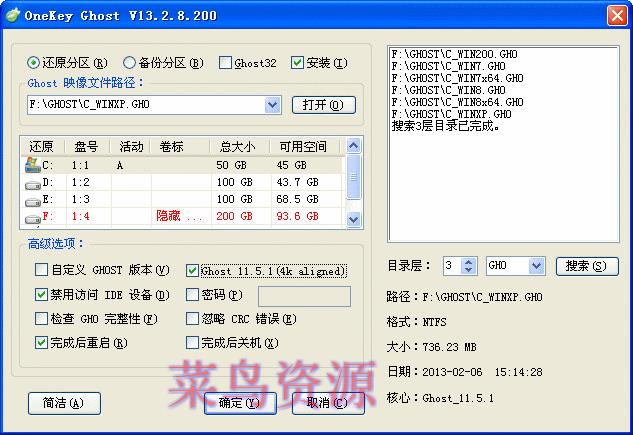The height and width of the screenshot is (435, 633).
Task: Select the E: drive disk icon
Action: (x=33, y=201)
